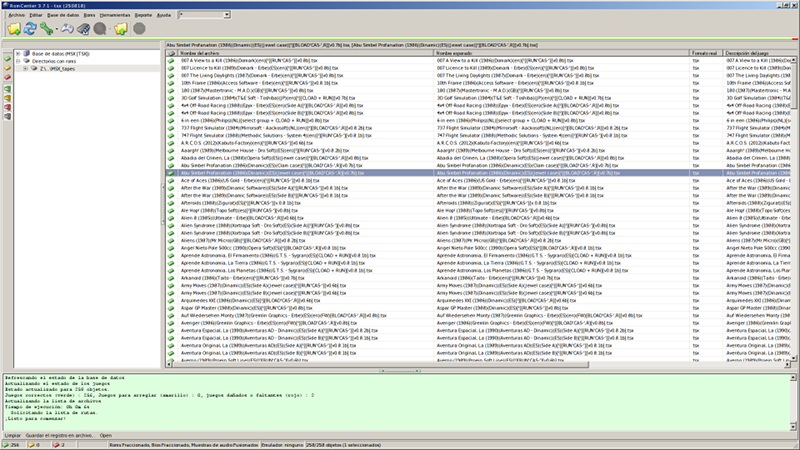The width and height of the screenshot is (800, 450).
Task: Click inside the filter text field showing *
Action: click(201, 15)
